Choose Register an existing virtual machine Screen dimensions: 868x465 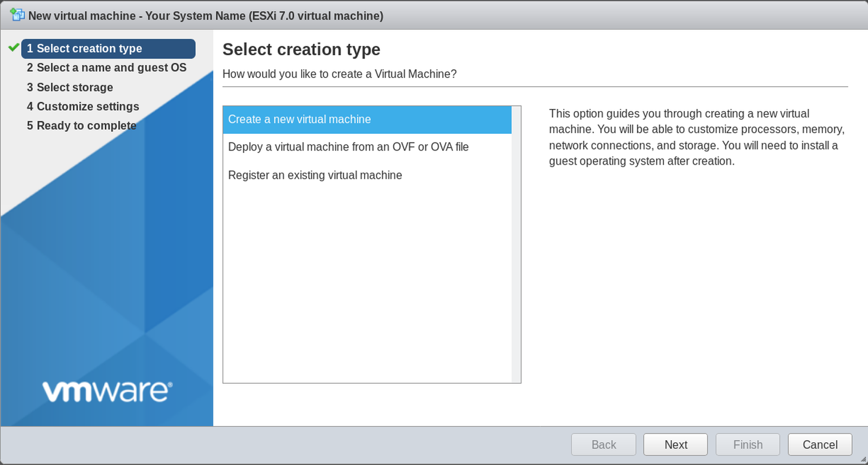pyautogui.click(x=367, y=175)
